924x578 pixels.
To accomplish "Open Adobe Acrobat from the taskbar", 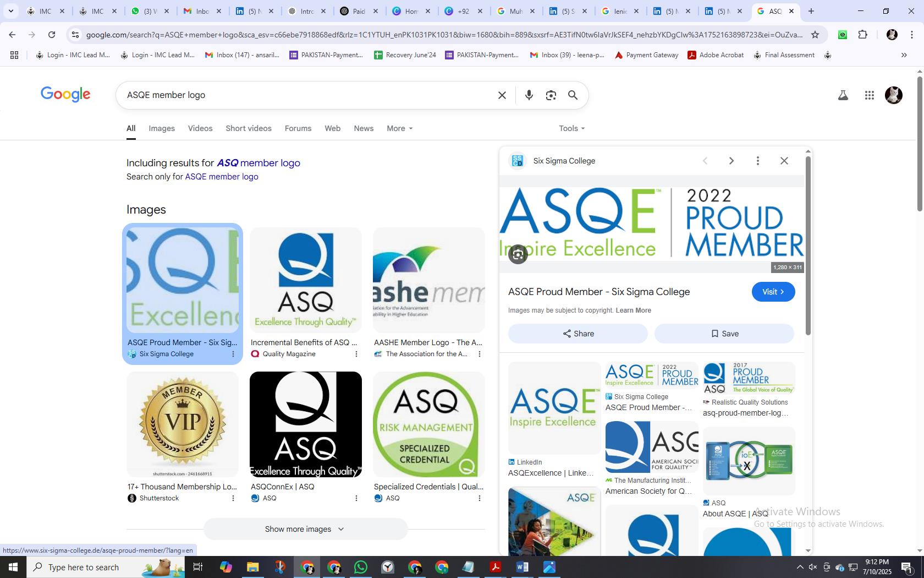I will coord(496,567).
